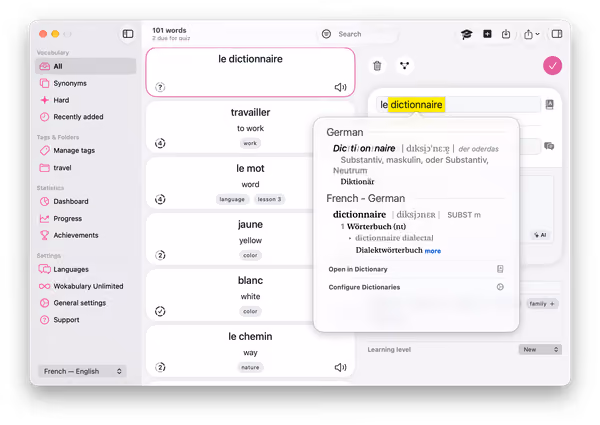Play audio for le dictionnaire card
600x425 pixels.
pos(340,87)
